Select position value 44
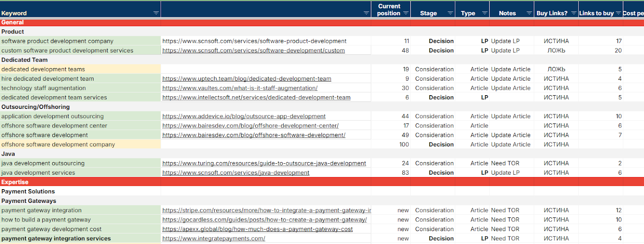Screen dimensions: 644x244 click(405, 116)
